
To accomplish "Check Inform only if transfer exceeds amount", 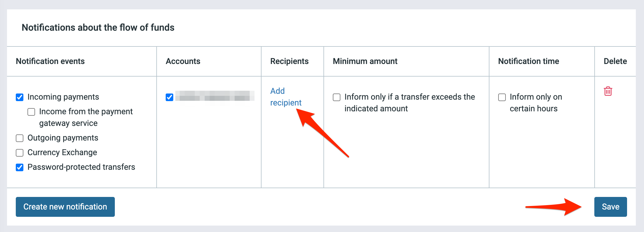I will [x=337, y=97].
